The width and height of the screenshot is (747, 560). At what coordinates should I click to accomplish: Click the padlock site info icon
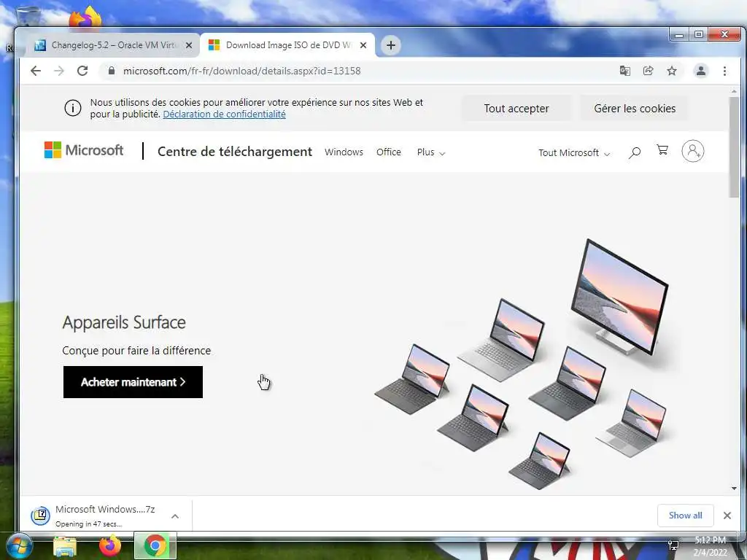[x=112, y=71]
